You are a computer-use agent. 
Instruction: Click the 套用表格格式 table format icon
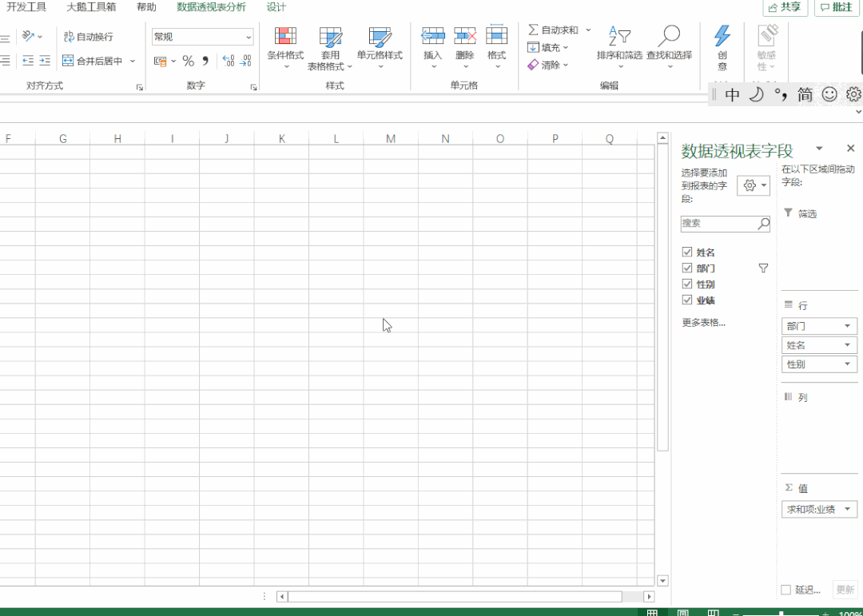[330, 36]
